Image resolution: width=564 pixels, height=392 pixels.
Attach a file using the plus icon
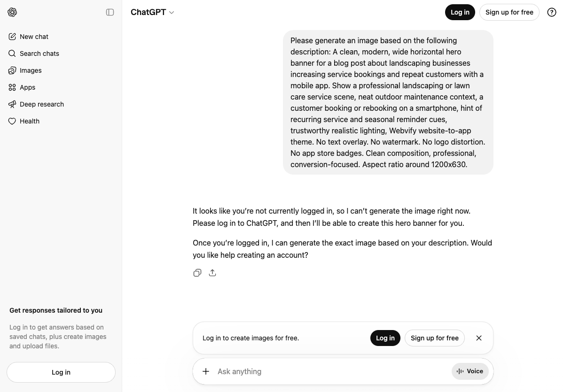[206, 371]
